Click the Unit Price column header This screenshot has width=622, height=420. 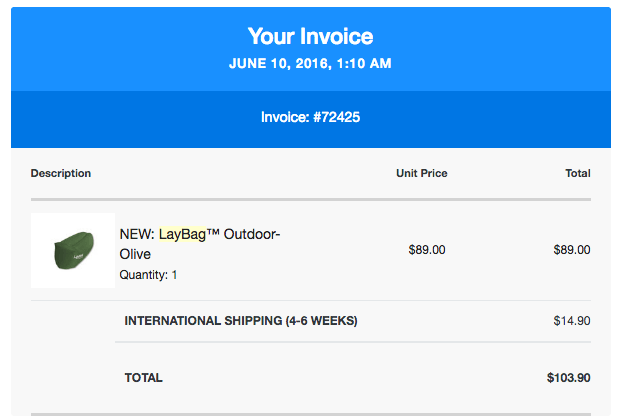[x=421, y=173]
